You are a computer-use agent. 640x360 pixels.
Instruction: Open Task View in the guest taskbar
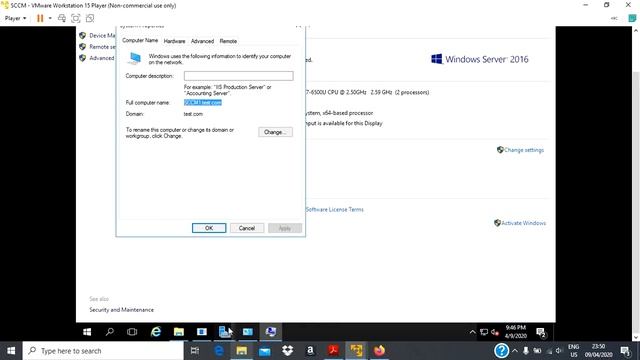pyautogui.click(x=132, y=332)
